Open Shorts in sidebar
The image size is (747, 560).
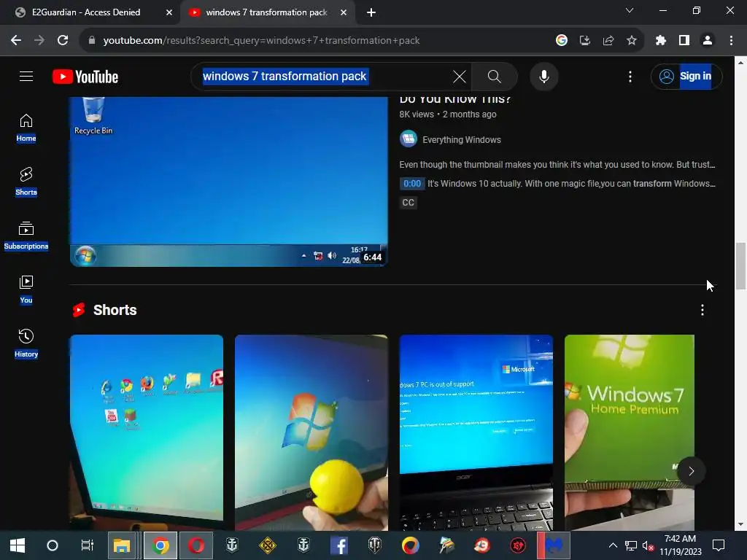point(26,182)
